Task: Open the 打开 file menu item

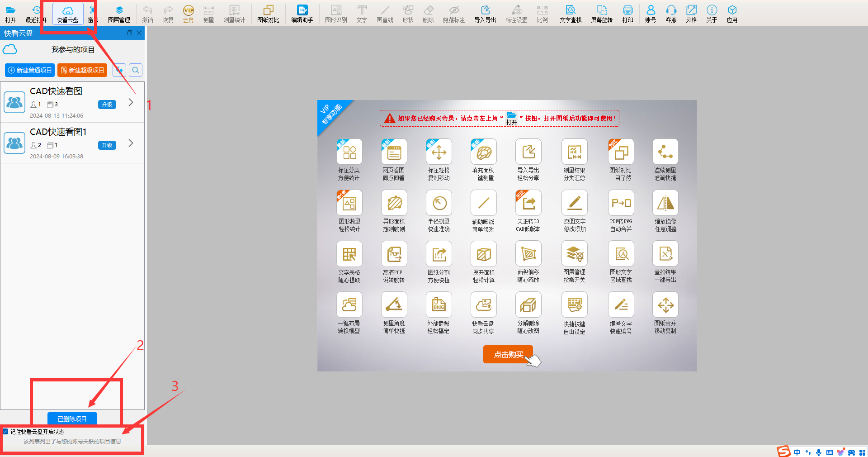Action: pyautogui.click(x=10, y=14)
